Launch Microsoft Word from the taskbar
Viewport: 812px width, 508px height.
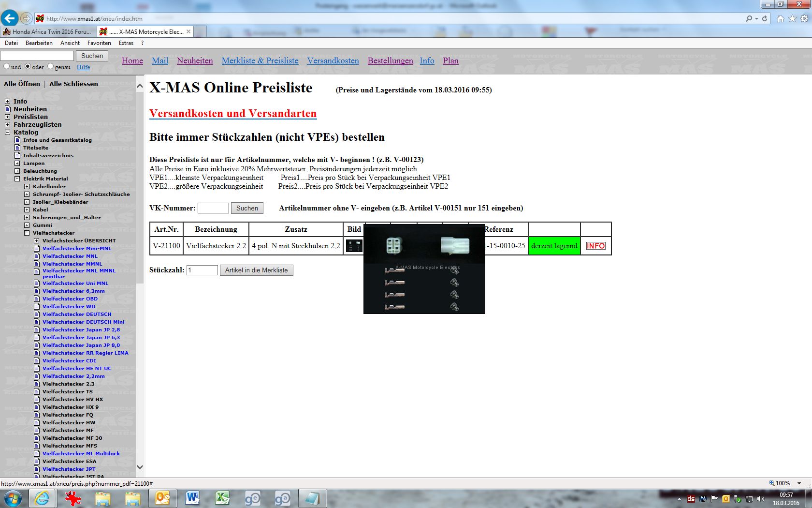(192, 498)
